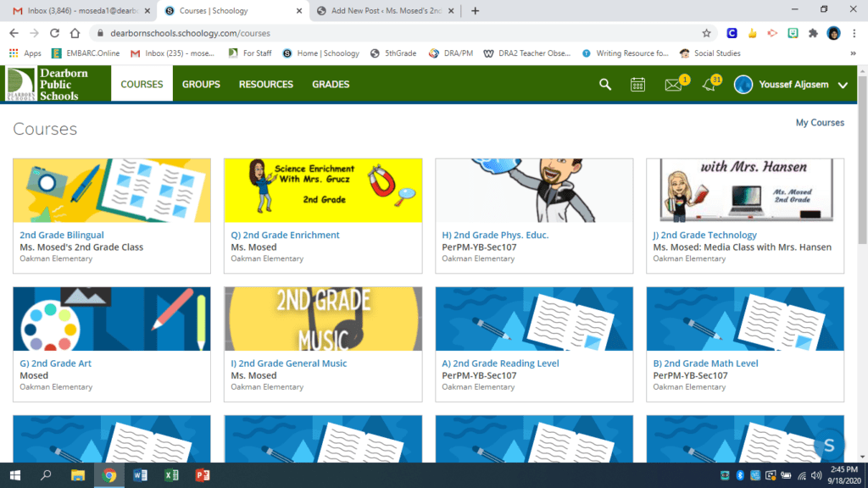
Task: Open the H) 2nd Grade Phys. Educ. course
Action: point(495,235)
